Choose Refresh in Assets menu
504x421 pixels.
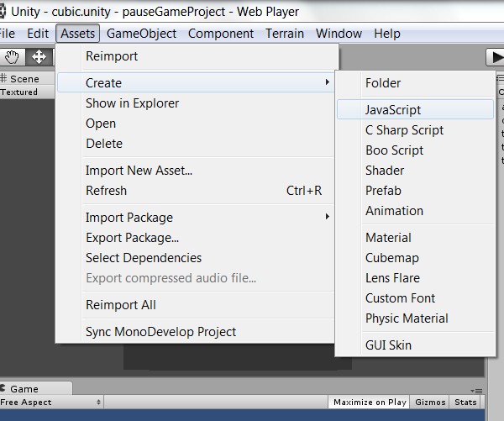[196, 191]
